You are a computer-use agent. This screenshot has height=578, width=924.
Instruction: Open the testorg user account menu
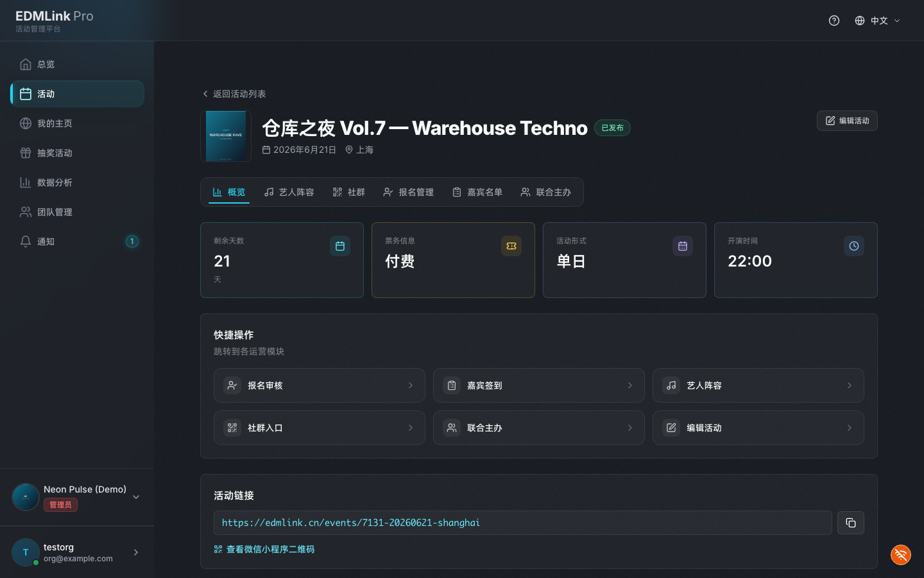point(77,552)
